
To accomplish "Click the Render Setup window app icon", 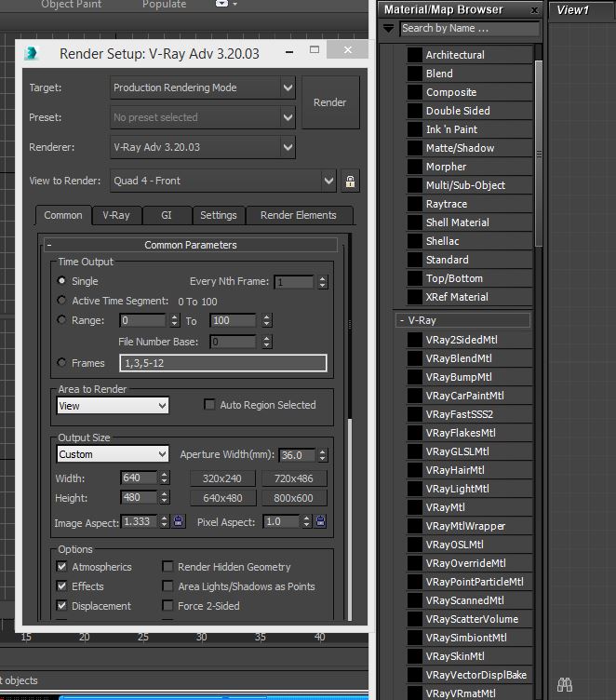I will point(32,54).
